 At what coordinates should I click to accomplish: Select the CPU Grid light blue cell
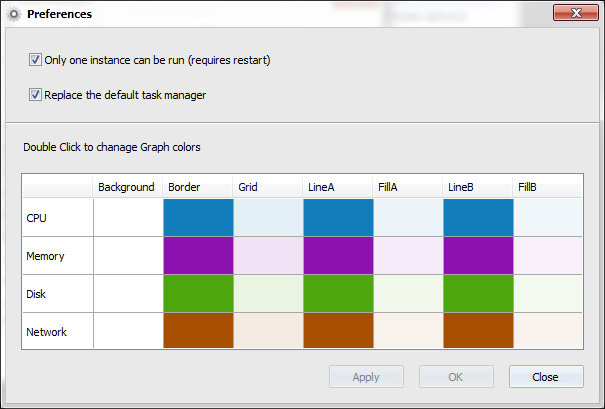coord(268,218)
